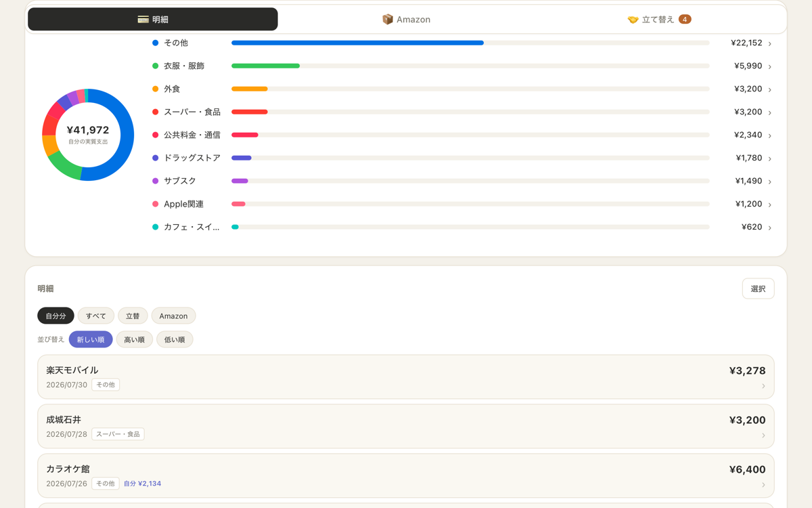The image size is (812, 508).
Task: Click the date 2026/07/28
Action: (x=66, y=434)
